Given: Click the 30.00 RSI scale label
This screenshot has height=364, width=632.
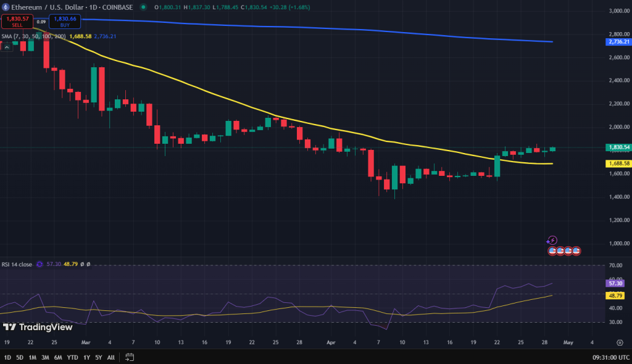Looking at the screenshot, I should (x=615, y=322).
